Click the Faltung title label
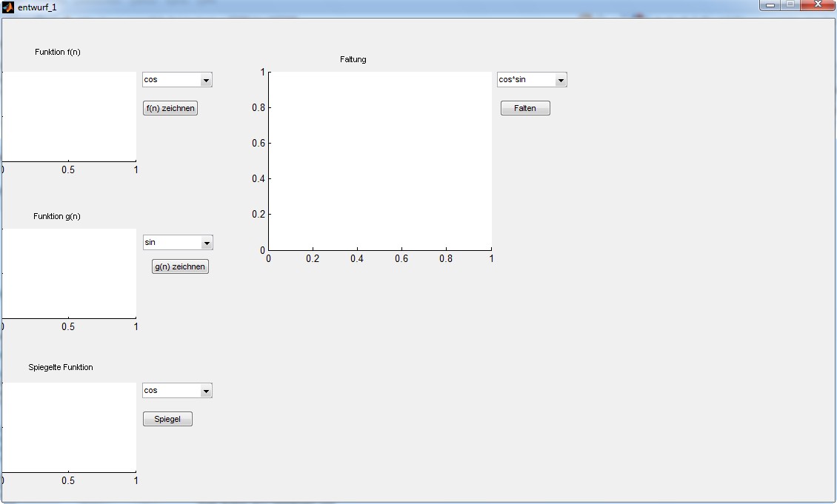The image size is (837, 504). click(x=353, y=59)
